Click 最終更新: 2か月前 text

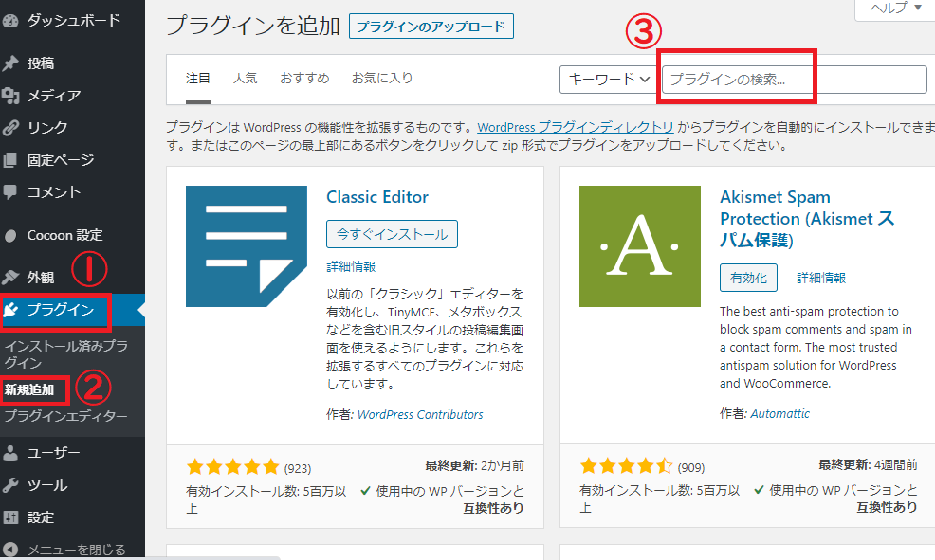click(x=475, y=466)
